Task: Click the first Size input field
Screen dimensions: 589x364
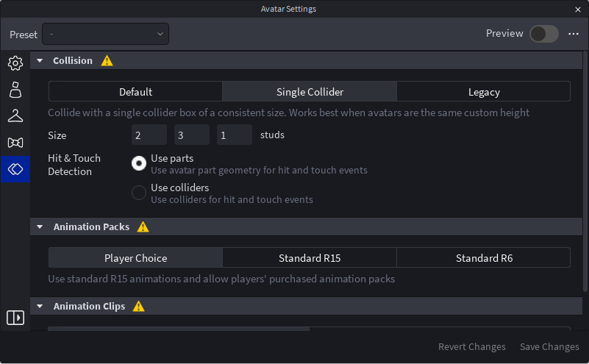Action: click(149, 135)
